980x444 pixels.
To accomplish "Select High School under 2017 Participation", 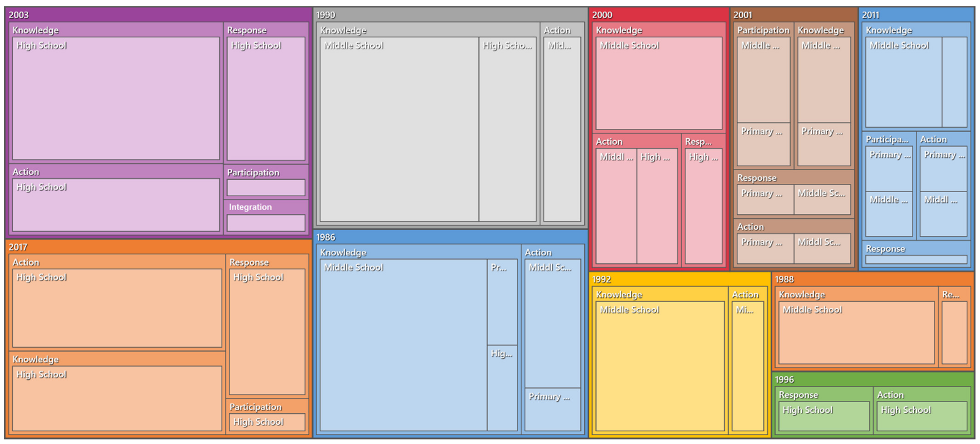I will 267,422.
